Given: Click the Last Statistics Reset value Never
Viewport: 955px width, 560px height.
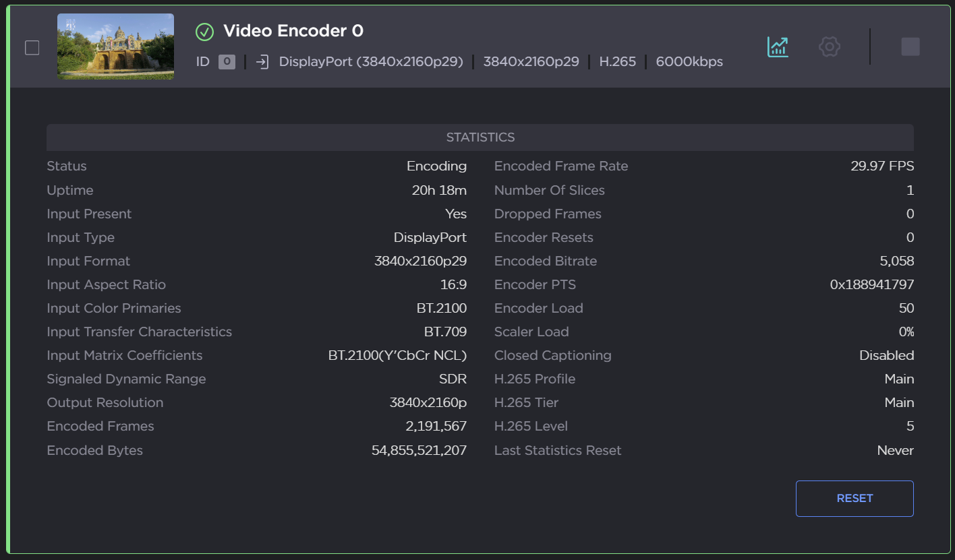Looking at the screenshot, I should coord(895,451).
